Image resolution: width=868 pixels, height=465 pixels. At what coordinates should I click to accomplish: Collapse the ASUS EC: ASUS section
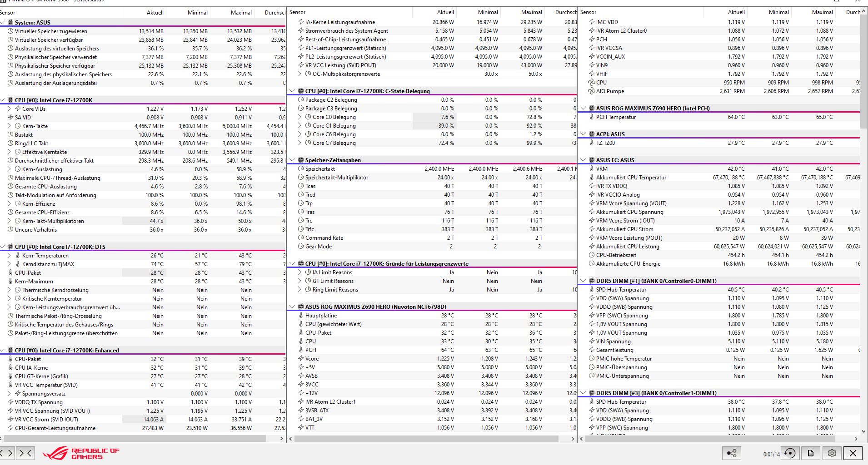583,160
